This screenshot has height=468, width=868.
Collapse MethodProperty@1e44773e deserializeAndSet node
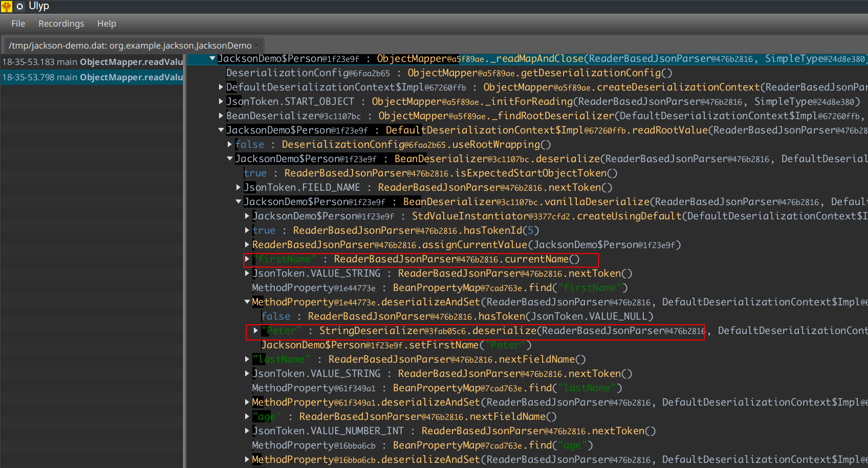[x=247, y=302]
